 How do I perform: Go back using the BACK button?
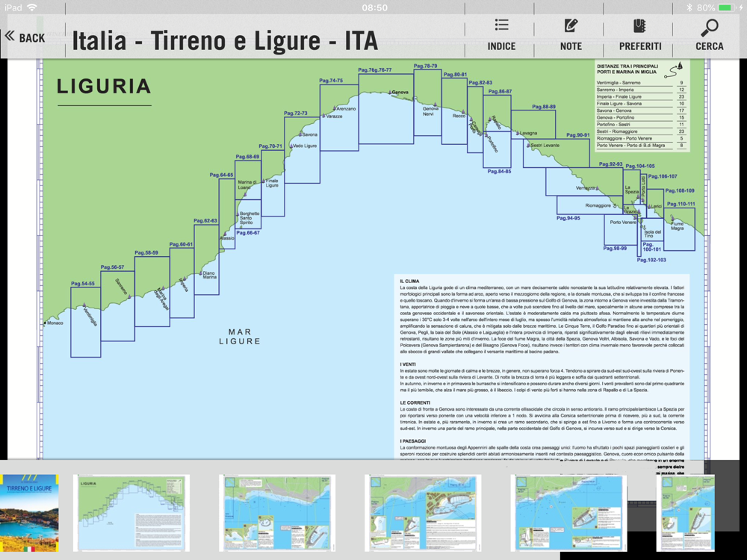pos(25,37)
